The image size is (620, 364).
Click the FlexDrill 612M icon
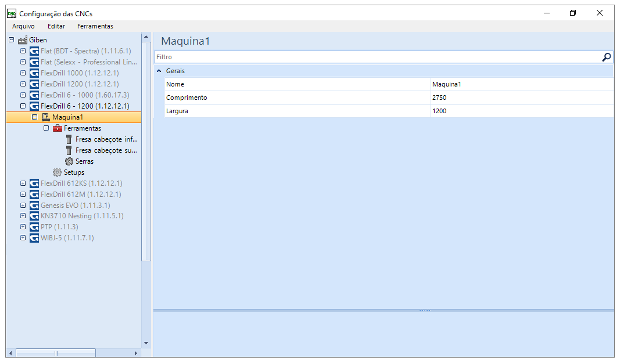coord(34,194)
